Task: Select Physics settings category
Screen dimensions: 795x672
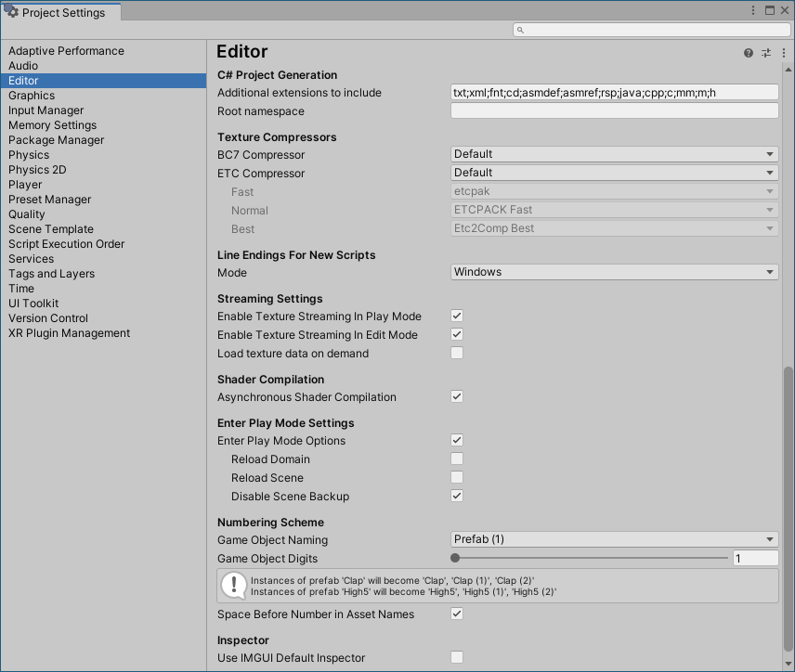Action: [x=103, y=155]
